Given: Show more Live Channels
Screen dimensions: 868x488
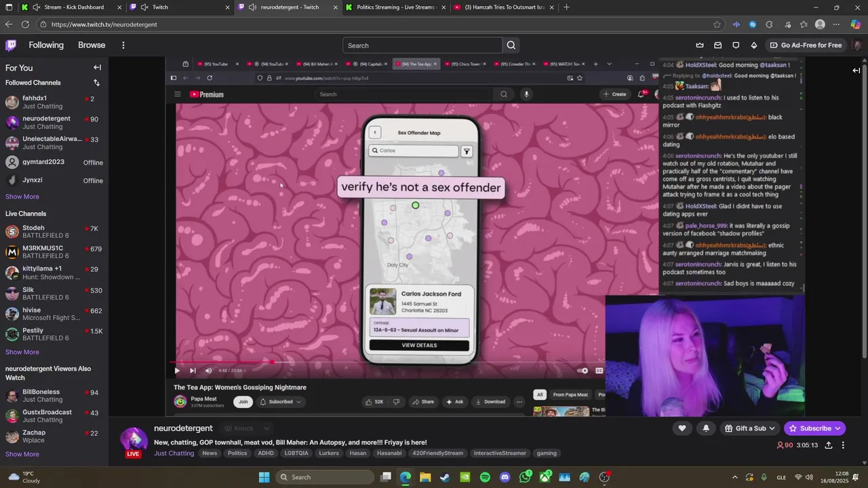Looking at the screenshot, I should tap(22, 352).
